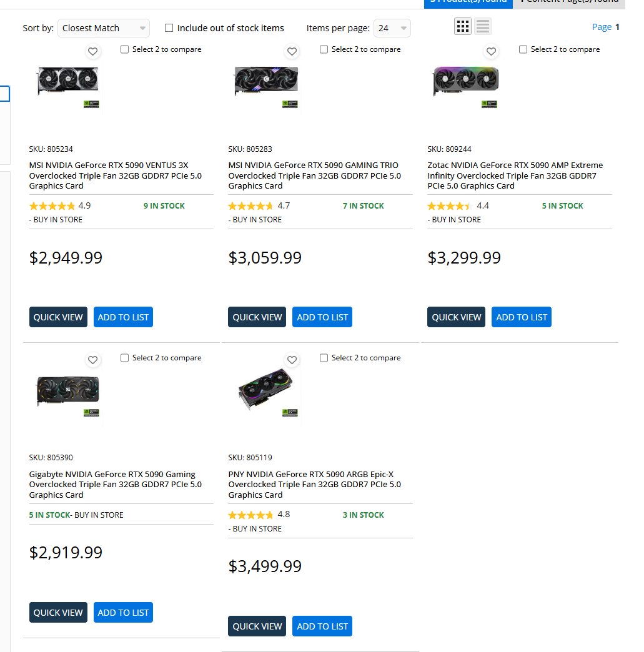Tick compare checkbox for PNY ARGB Epic-X
The image size is (644, 652).
coord(324,358)
